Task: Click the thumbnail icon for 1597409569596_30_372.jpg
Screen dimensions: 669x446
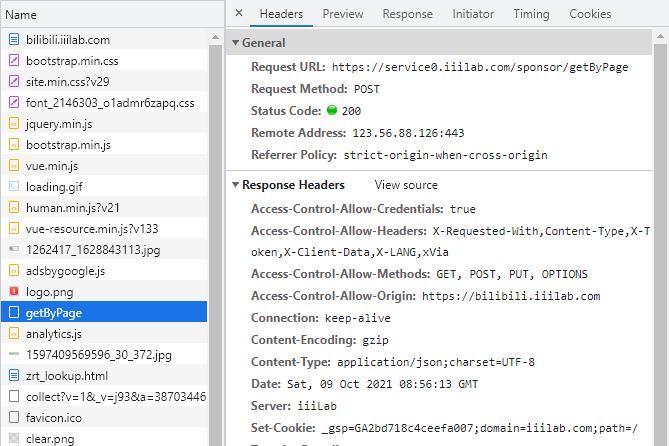Action: point(14,354)
